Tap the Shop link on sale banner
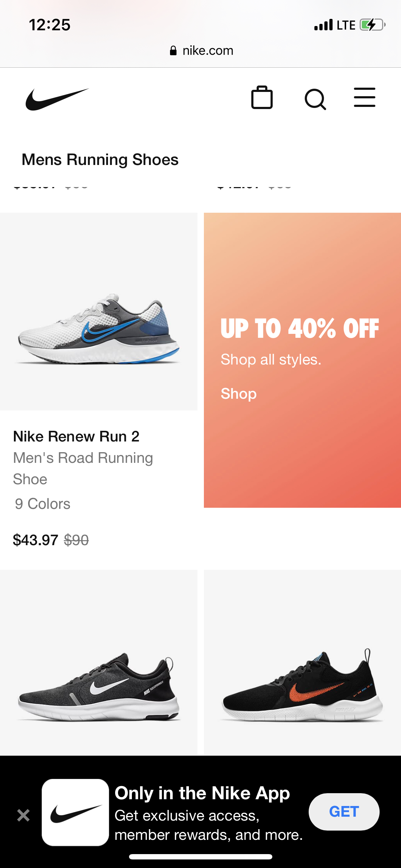This screenshot has height=868, width=401. (238, 394)
